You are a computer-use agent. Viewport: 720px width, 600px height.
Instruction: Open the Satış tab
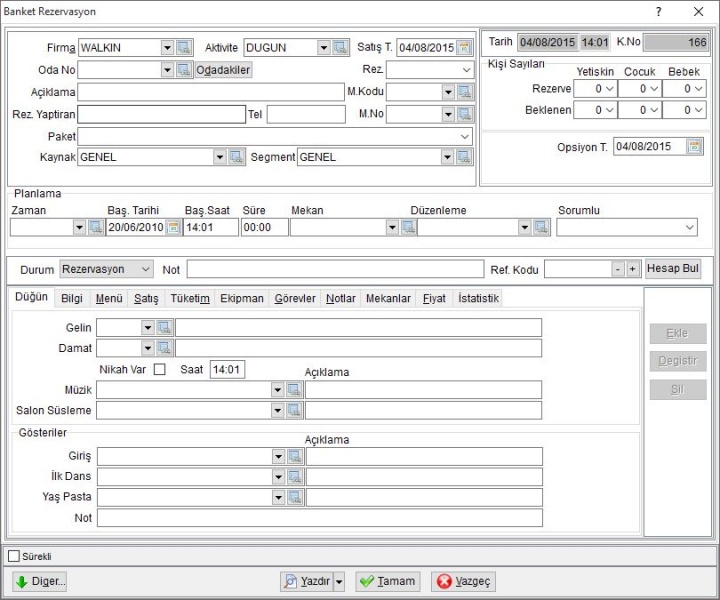pyautogui.click(x=146, y=298)
